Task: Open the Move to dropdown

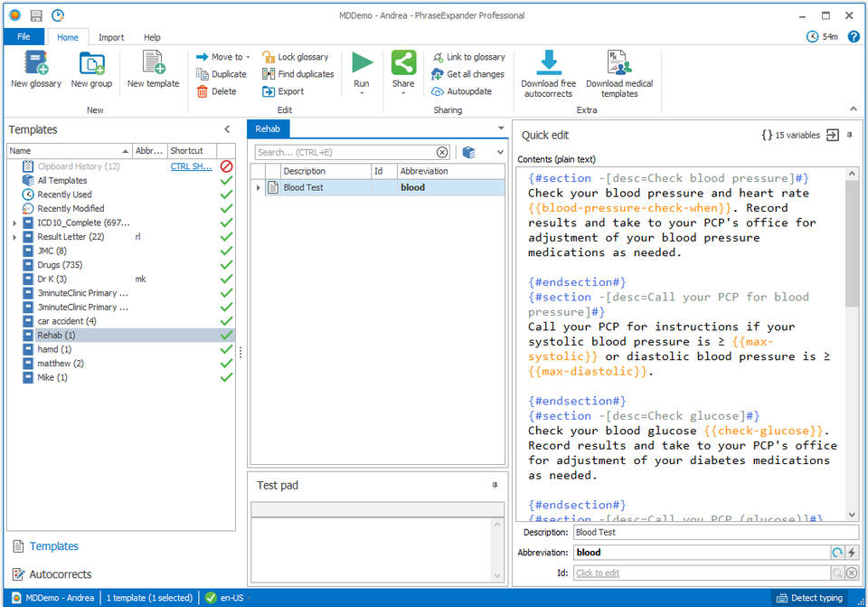Action: 224,57
